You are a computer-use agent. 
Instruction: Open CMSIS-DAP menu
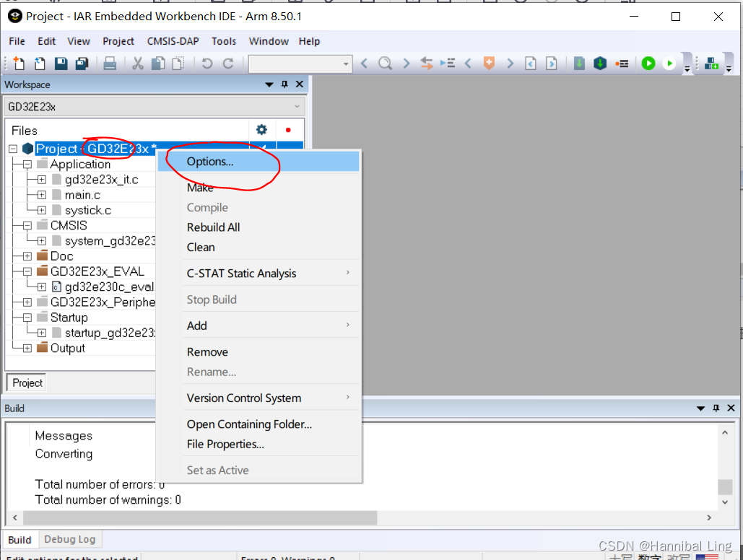tap(173, 41)
